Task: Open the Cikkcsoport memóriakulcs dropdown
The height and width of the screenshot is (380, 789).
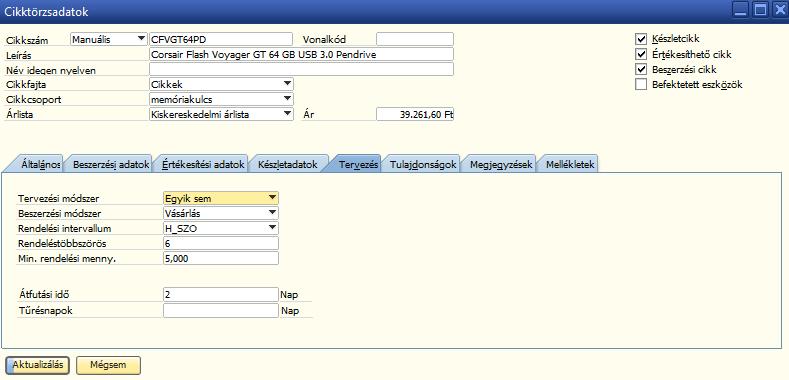Action: 221,99
